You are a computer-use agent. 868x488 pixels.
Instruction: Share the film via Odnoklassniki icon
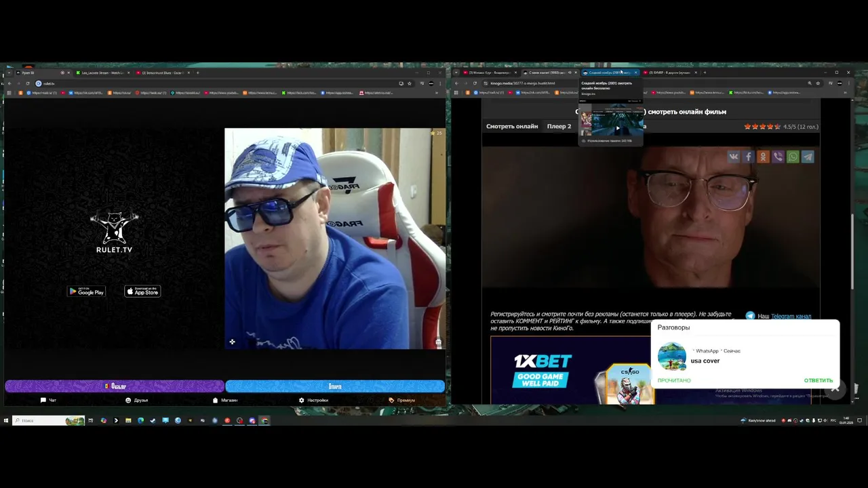tap(764, 157)
